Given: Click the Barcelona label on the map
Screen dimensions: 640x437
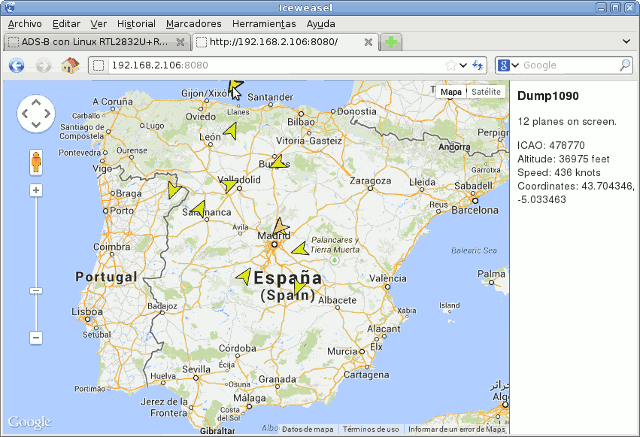Looking at the screenshot, I should click(475, 210).
